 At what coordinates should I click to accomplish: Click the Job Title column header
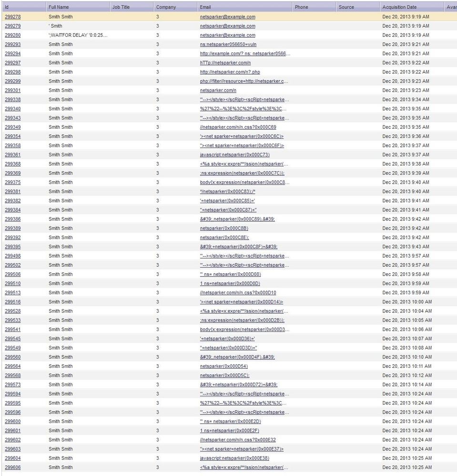coord(121,7)
